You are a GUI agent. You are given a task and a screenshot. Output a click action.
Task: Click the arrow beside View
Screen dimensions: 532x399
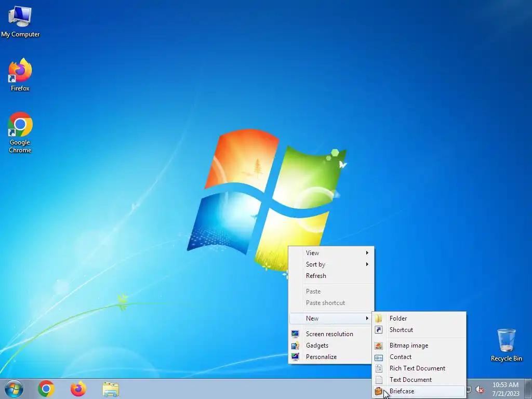(367, 253)
